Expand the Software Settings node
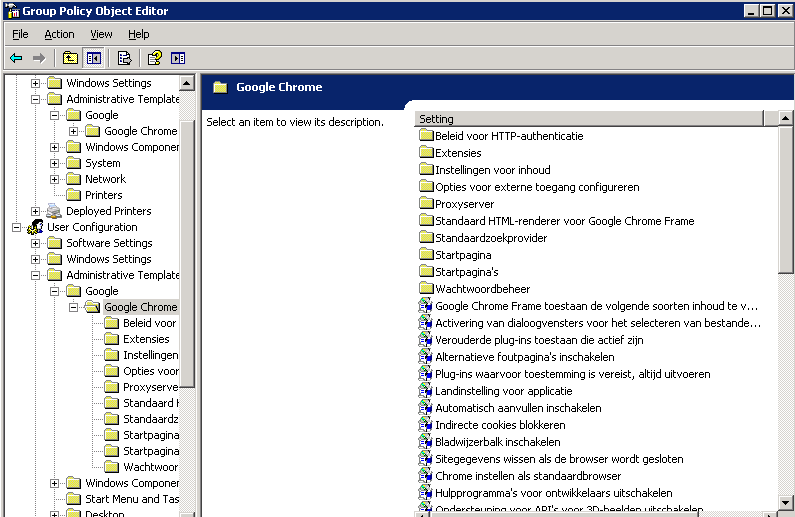The height and width of the screenshot is (517, 795). pos(35,243)
